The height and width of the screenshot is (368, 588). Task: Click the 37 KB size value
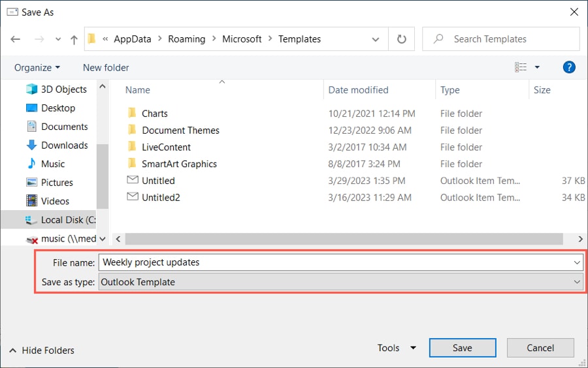click(x=573, y=181)
